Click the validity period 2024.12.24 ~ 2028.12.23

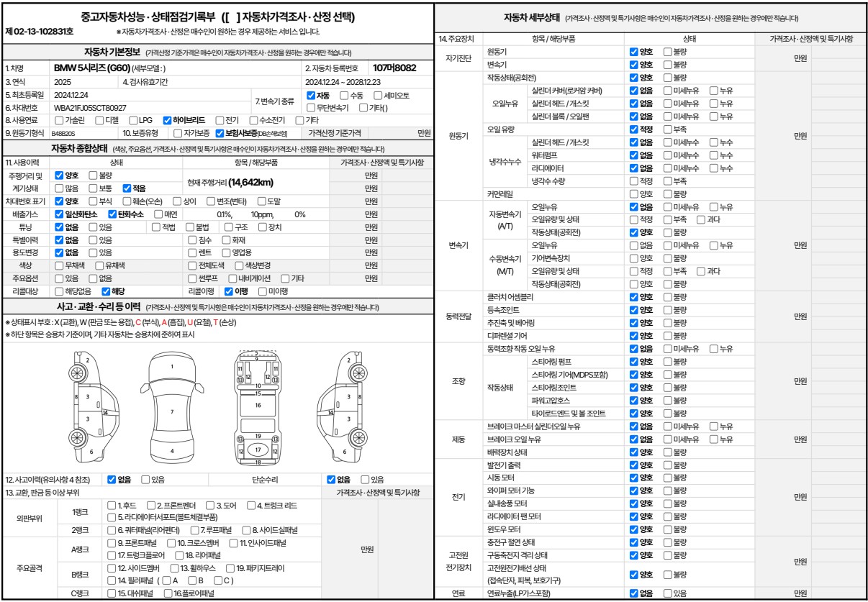pyautogui.click(x=342, y=82)
